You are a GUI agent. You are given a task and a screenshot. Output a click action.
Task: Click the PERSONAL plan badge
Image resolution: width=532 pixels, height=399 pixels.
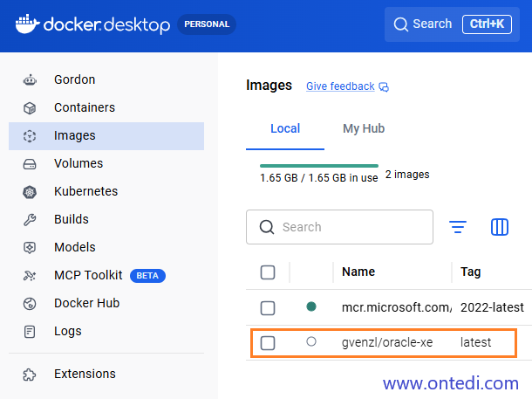tap(207, 24)
